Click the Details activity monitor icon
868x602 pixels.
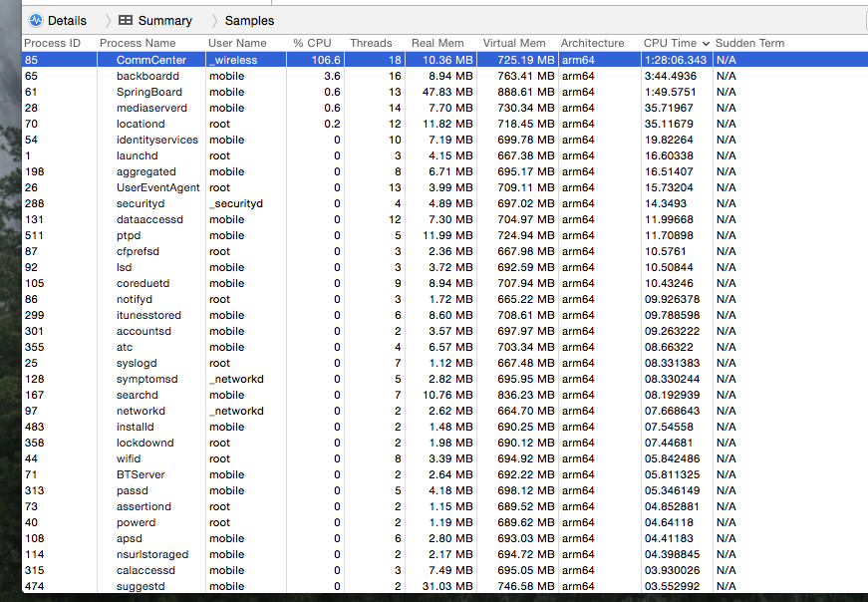click(x=36, y=21)
